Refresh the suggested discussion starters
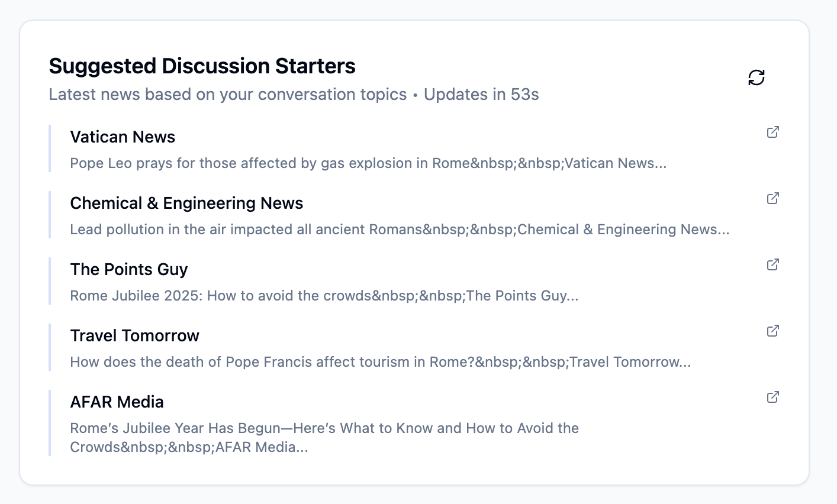837x504 pixels. [756, 77]
